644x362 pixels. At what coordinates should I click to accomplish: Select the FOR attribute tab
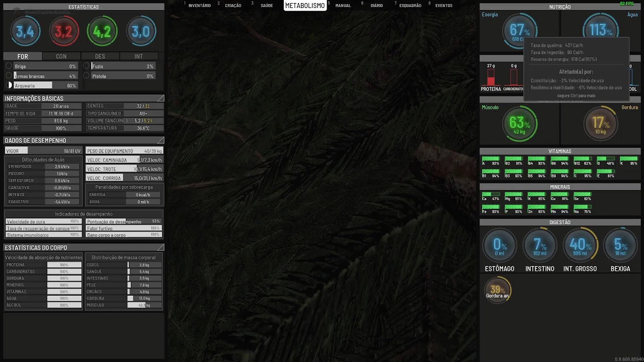23,56
